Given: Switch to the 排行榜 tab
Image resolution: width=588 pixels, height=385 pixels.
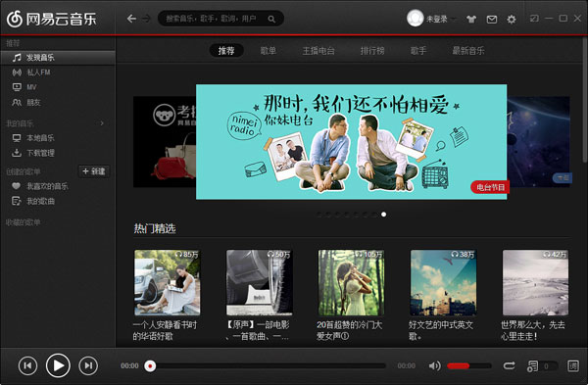Looking at the screenshot, I should tap(372, 51).
